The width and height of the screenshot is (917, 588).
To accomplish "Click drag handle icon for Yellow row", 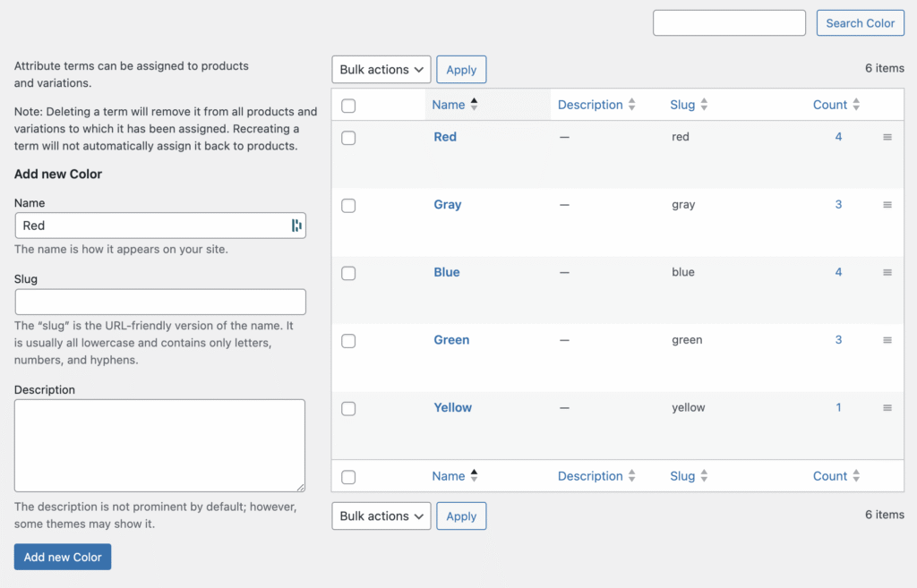I will tap(887, 407).
